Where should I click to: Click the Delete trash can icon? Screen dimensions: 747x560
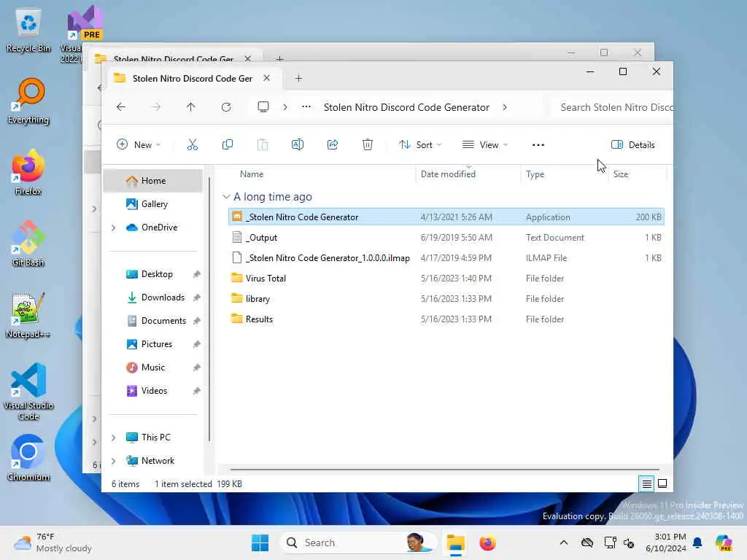pyautogui.click(x=368, y=145)
